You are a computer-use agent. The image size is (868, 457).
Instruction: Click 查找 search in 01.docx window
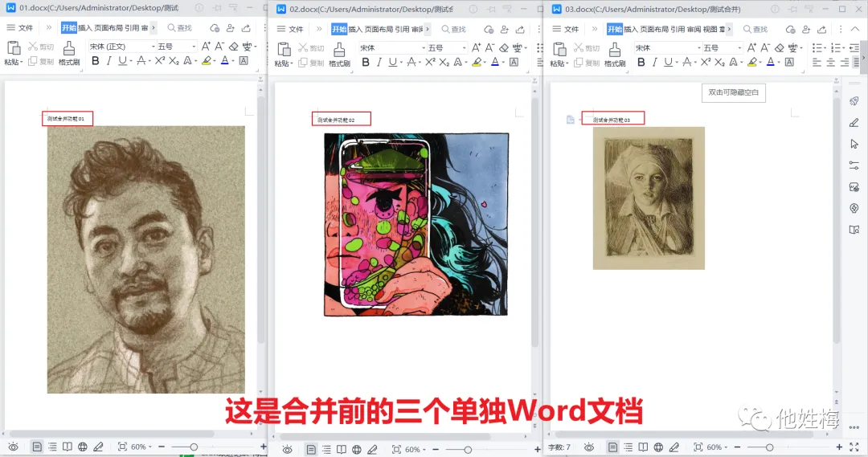click(x=180, y=27)
